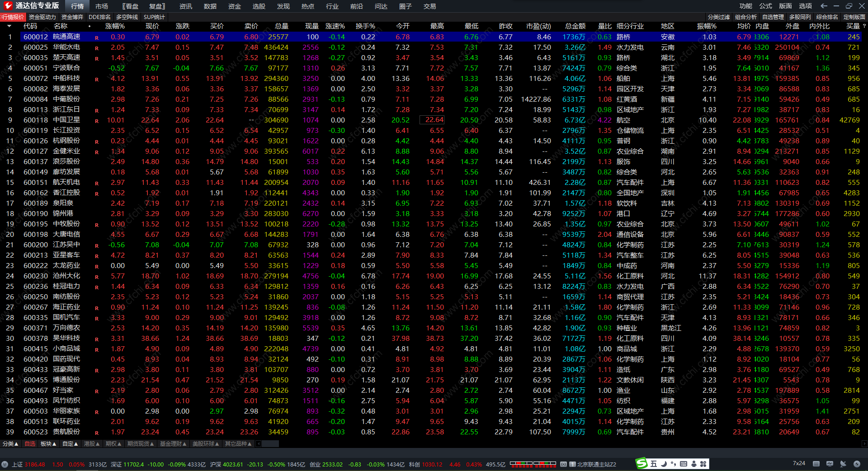
Task: Click the R marker next to 昊华科技
Action: click(x=97, y=339)
